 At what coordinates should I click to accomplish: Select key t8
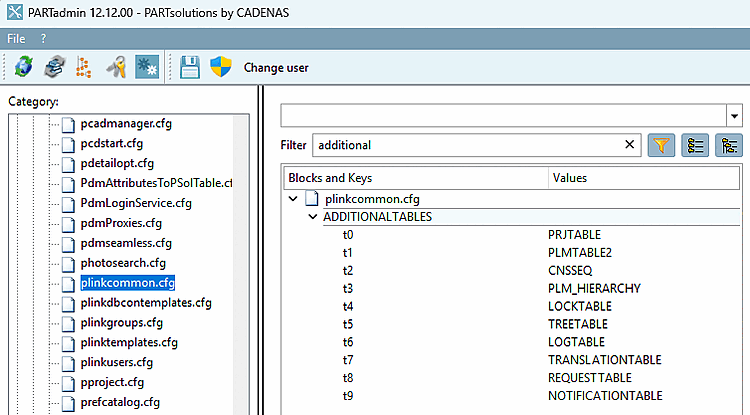pos(348,378)
